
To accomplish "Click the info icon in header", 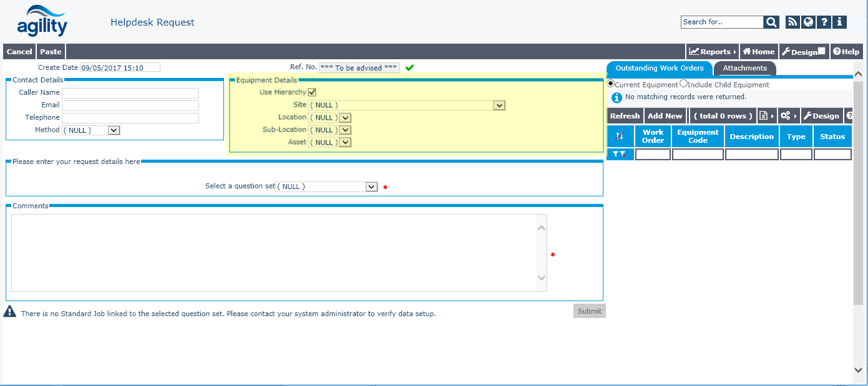I will pos(840,22).
